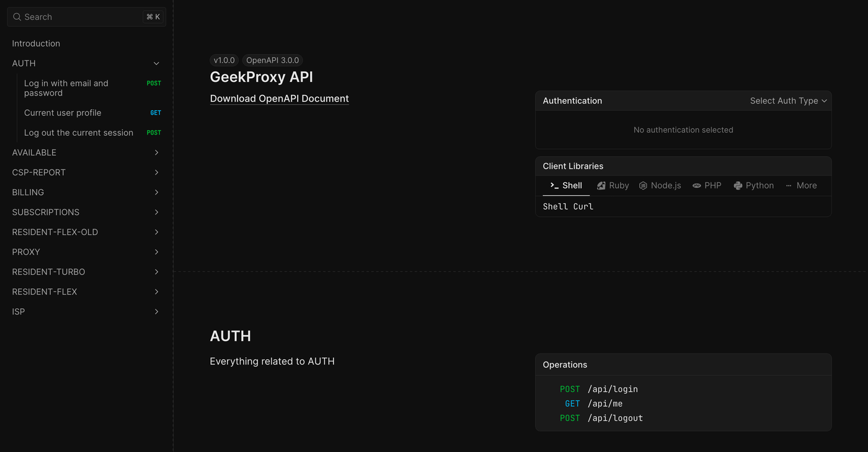Click the ⌘ K shortcut badge
The height and width of the screenshot is (452, 868).
tap(153, 17)
